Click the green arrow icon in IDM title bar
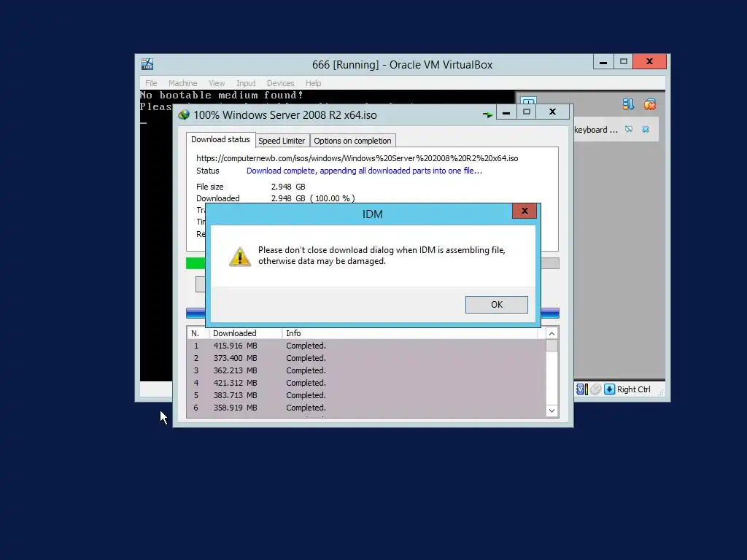The height and width of the screenshot is (560, 747). 487,114
